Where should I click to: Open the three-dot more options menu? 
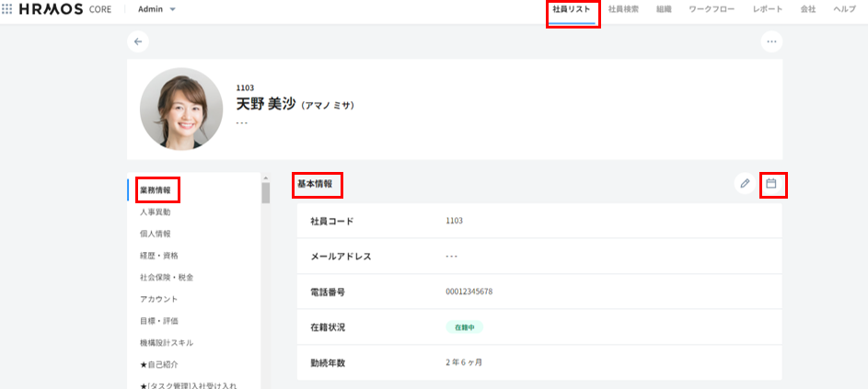(x=771, y=41)
